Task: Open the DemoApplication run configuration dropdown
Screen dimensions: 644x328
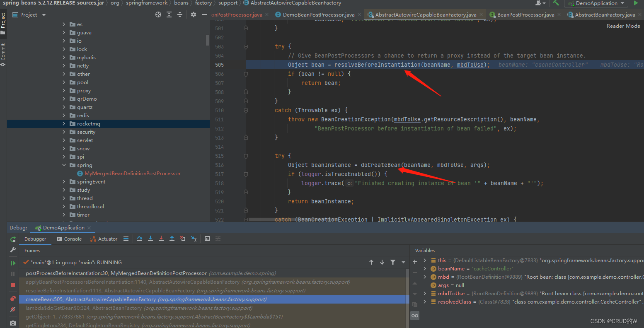Action: 596,3
